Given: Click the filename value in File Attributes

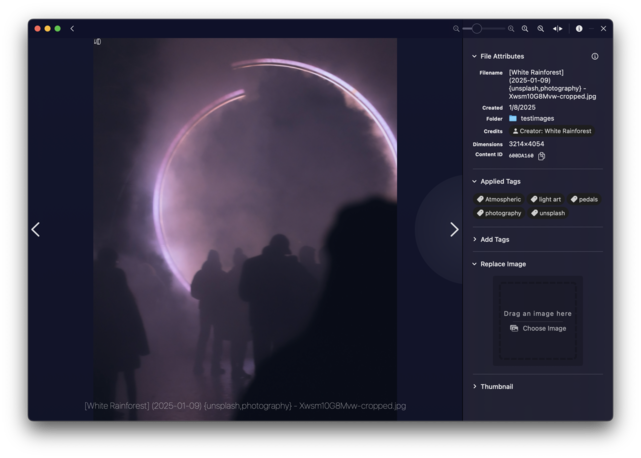Looking at the screenshot, I should 552,84.
